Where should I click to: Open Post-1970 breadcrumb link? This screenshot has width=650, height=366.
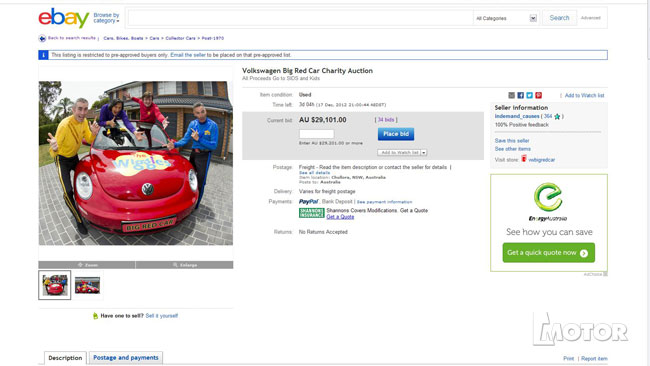213,38
